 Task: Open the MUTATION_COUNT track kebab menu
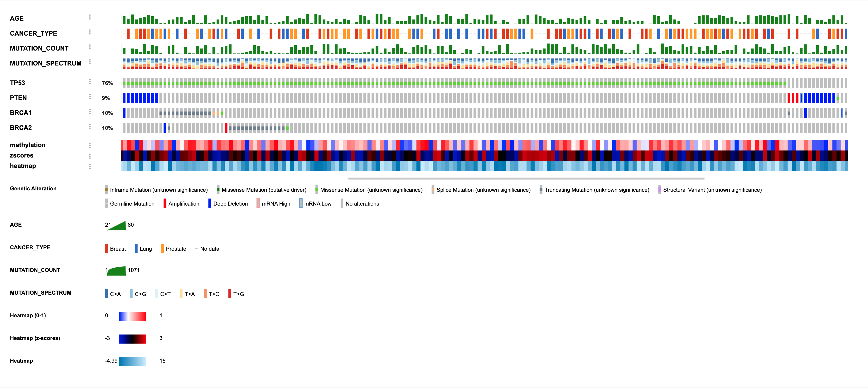[x=90, y=47]
